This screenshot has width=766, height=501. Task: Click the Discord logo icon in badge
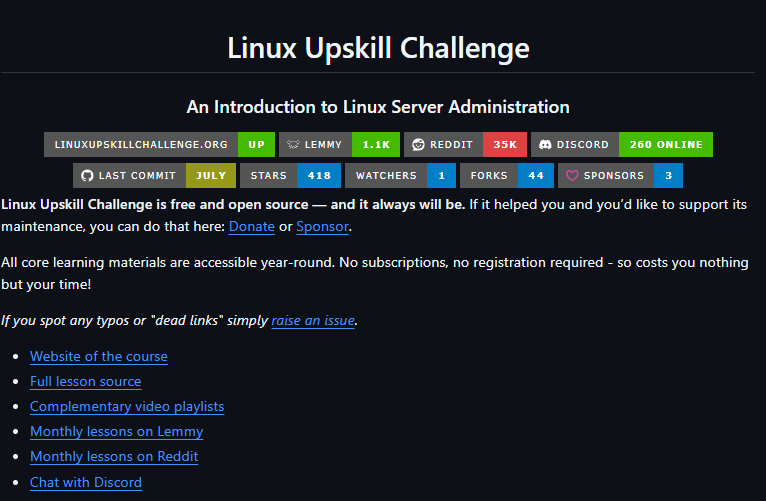tap(545, 145)
